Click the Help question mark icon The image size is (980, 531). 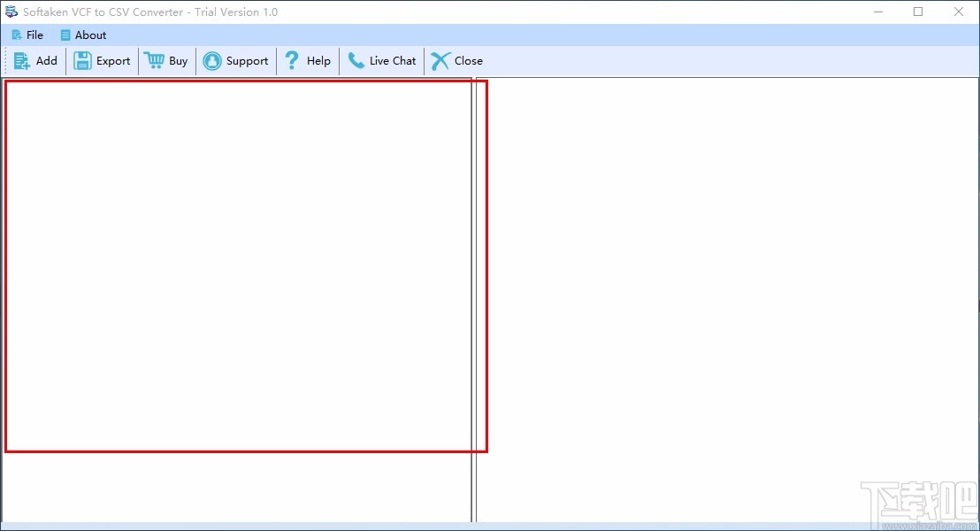pyautogui.click(x=292, y=60)
